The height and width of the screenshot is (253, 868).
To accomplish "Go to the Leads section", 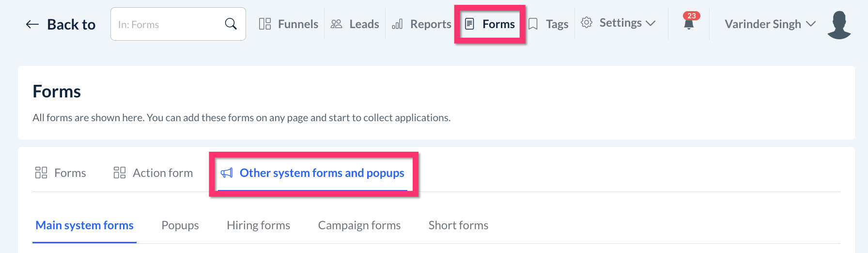I will [355, 24].
